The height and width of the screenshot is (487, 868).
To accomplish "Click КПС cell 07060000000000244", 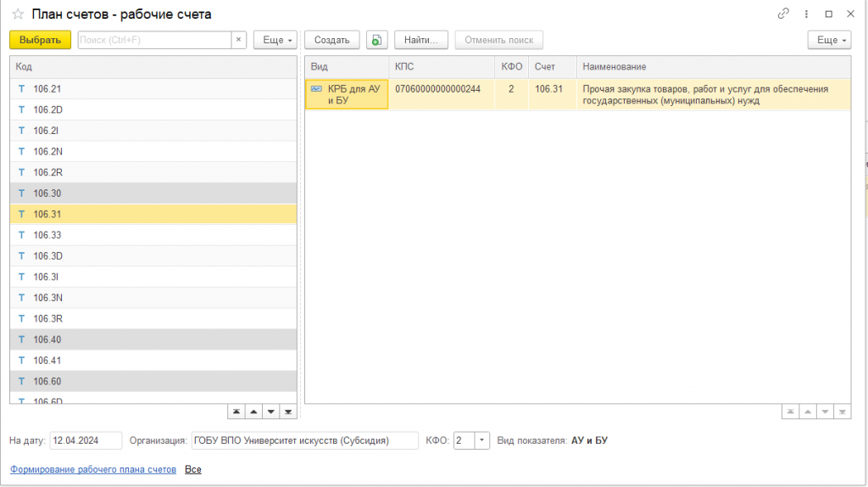I will tap(442, 94).
